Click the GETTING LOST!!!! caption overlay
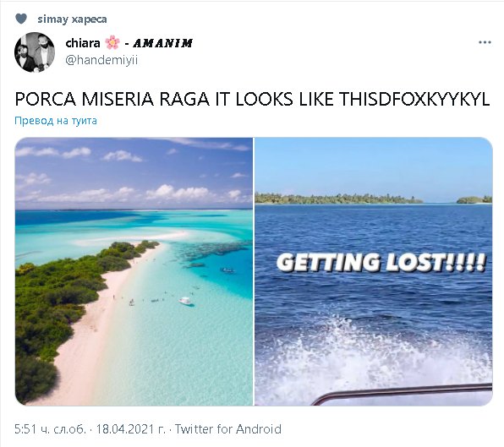This screenshot has width=504, height=447. 381,262
